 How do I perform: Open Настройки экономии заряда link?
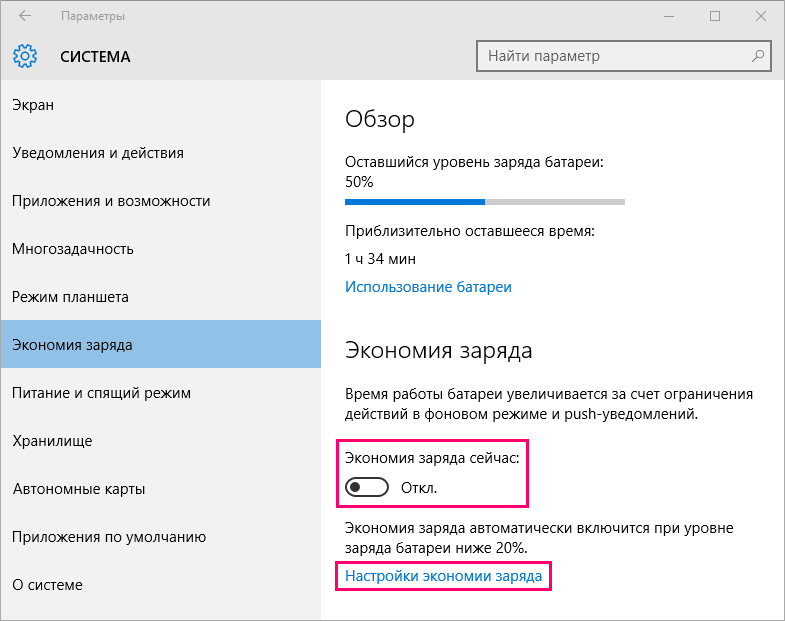click(x=444, y=576)
